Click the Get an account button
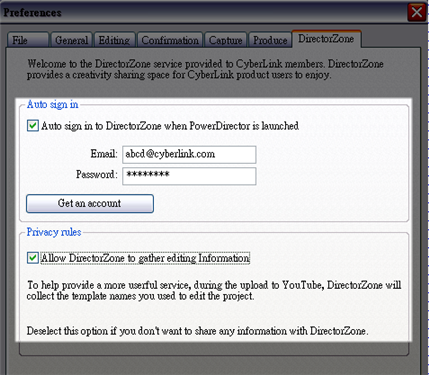Viewport: 429px width, 375px height. coord(90,203)
